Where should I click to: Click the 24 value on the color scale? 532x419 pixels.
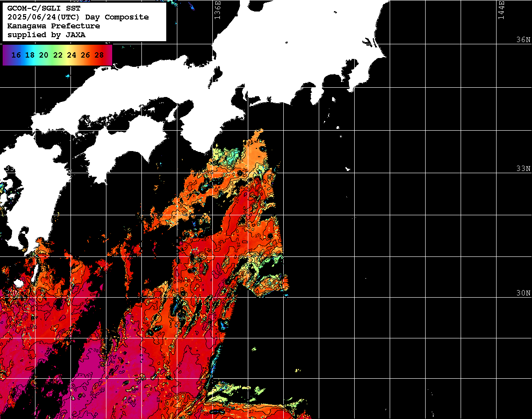[x=71, y=55]
